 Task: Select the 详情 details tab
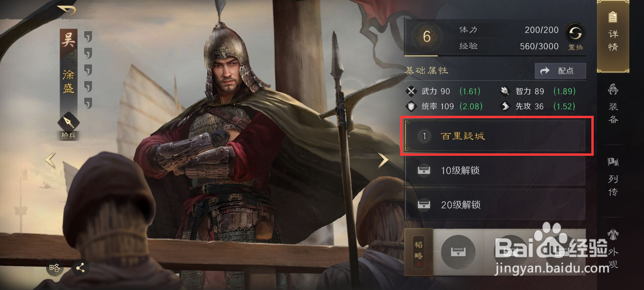[613, 36]
